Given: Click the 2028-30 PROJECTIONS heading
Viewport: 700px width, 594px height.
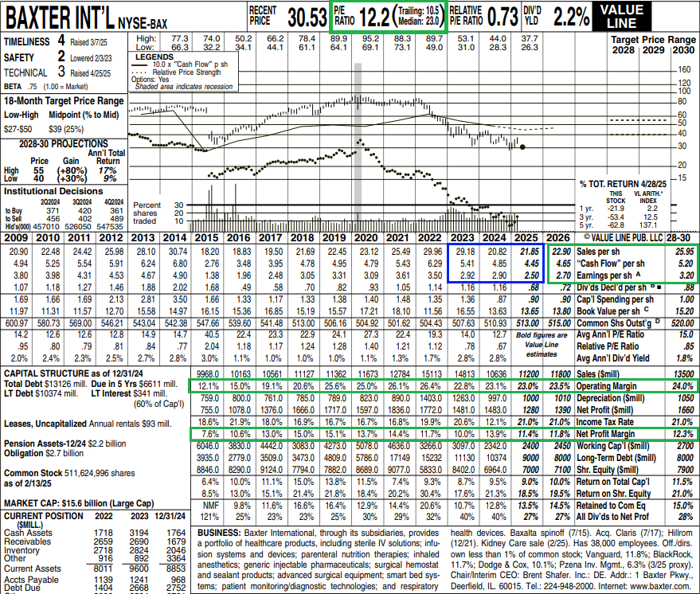Looking at the screenshot, I should (x=64, y=143).
